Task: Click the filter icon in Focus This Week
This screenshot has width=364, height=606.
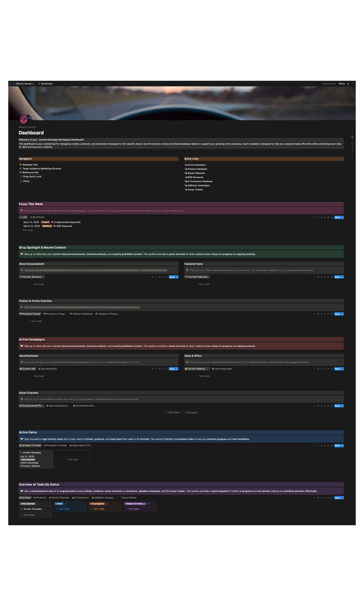Action: pyautogui.click(x=315, y=218)
